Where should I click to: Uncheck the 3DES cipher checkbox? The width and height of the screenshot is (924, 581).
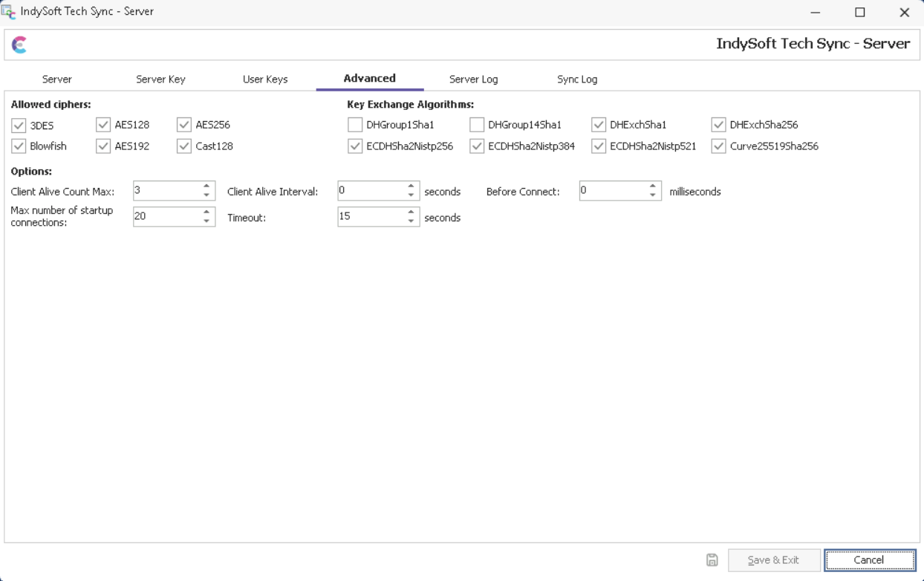(x=19, y=126)
